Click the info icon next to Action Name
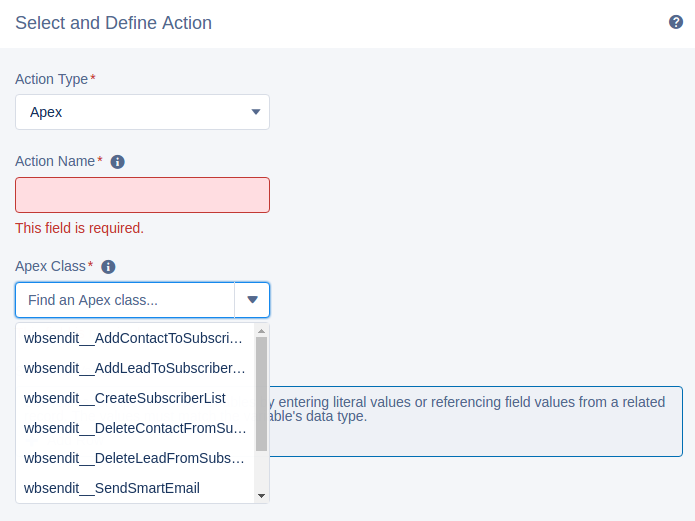Image resolution: width=695 pixels, height=521 pixels. 117,162
